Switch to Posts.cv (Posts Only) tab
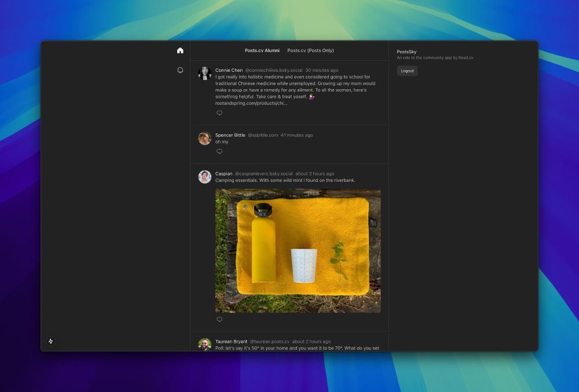Screen dimensions: 579x392 [x=310, y=50]
